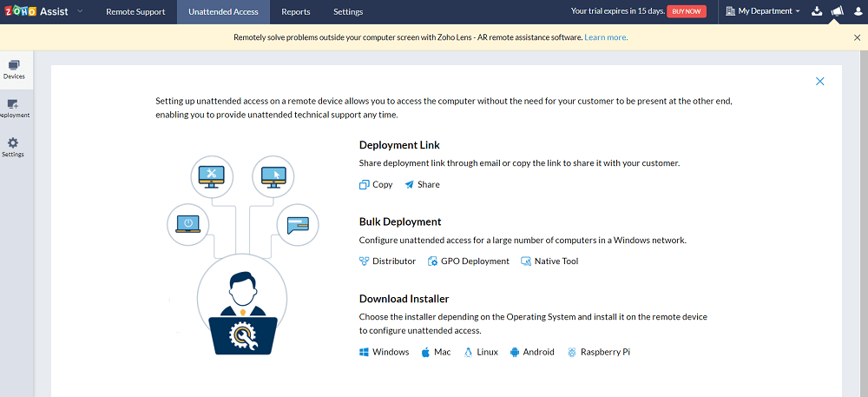This screenshot has width=868, height=397.
Task: Open the Devices sidebar icon
Action: pos(15,69)
